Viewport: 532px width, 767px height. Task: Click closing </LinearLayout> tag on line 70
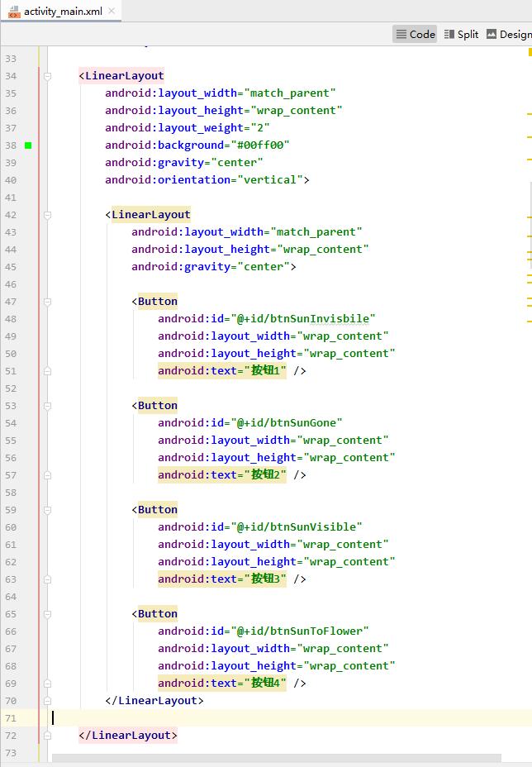click(154, 701)
